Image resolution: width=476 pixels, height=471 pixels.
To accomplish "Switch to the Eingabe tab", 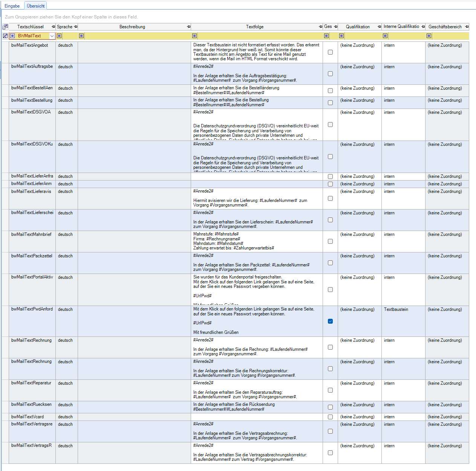I will point(12,6).
